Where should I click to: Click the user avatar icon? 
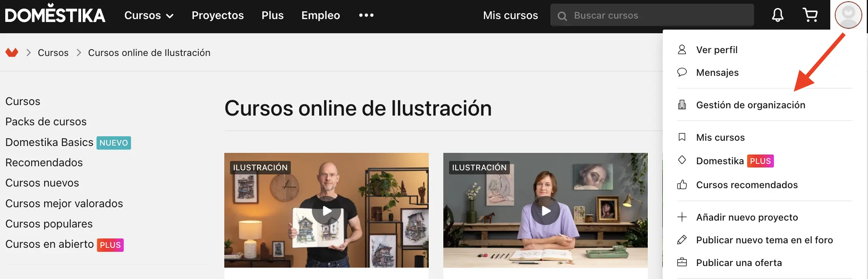[848, 15]
